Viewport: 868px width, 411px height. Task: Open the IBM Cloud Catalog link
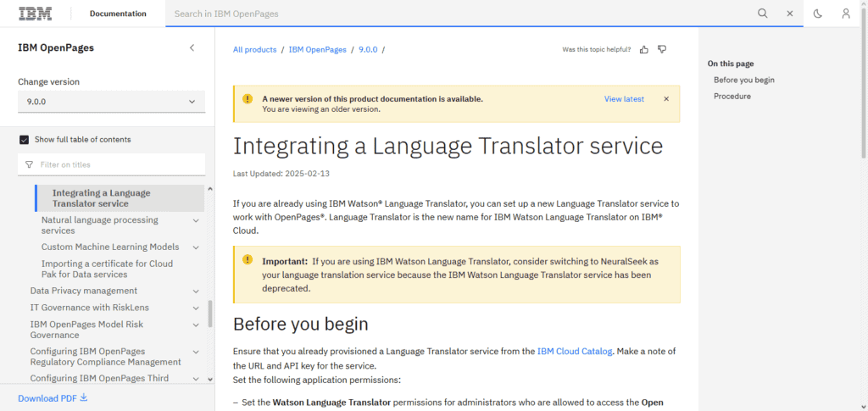(575, 352)
